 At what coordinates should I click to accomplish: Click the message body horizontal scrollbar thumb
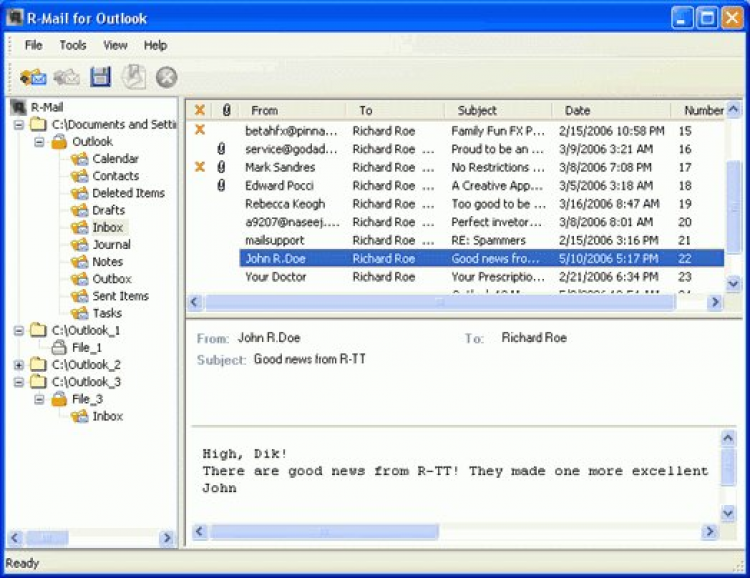(324, 532)
